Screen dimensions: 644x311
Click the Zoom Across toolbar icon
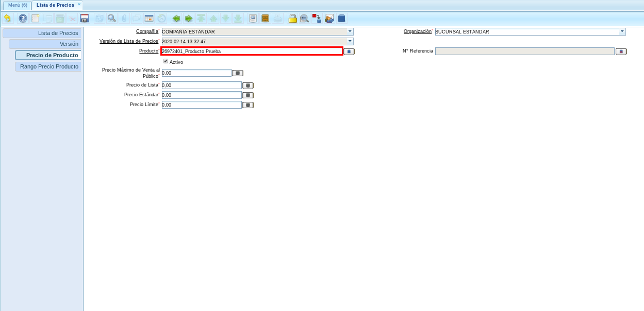coord(305,18)
